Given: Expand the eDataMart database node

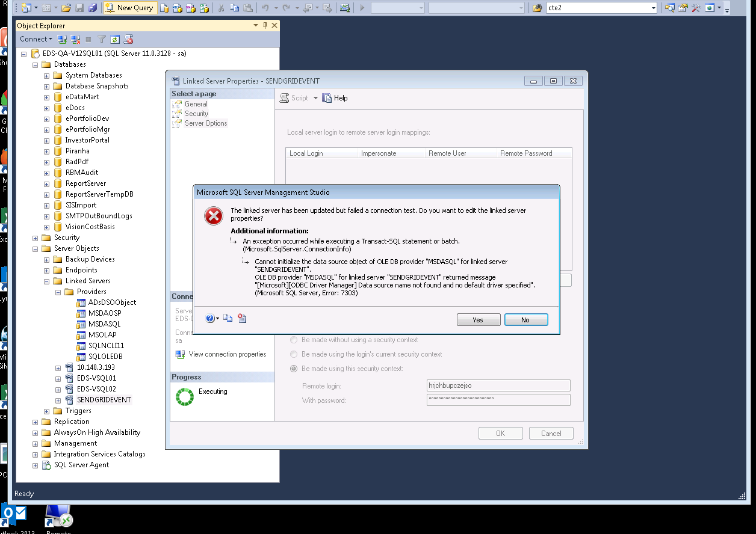Looking at the screenshot, I should (x=47, y=97).
